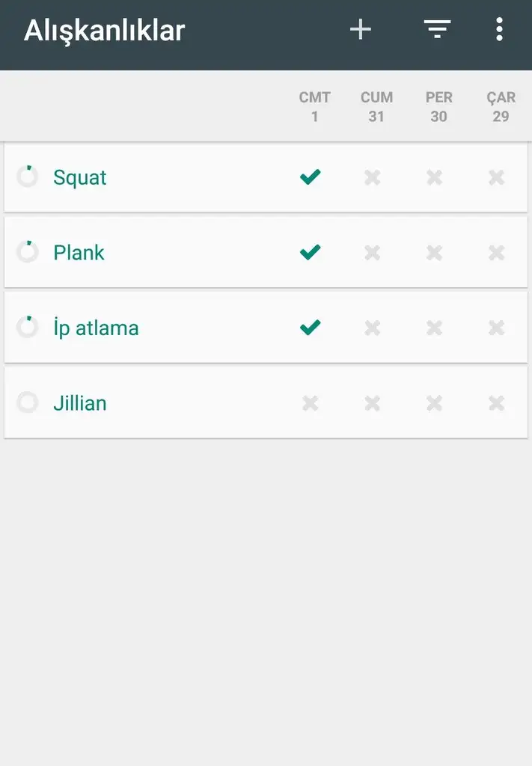The width and height of the screenshot is (532, 766).
Task: Open the Squat habit details
Action: tap(79, 177)
